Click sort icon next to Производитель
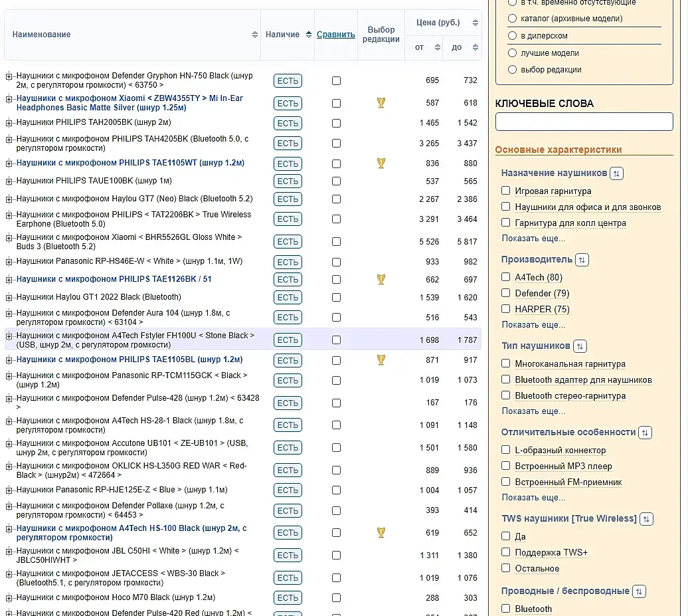 [x=582, y=260]
